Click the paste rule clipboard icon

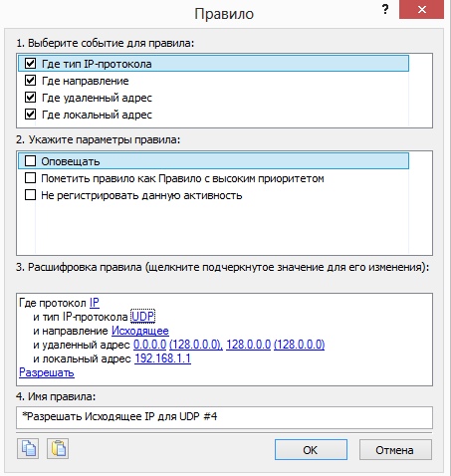pos(58,449)
